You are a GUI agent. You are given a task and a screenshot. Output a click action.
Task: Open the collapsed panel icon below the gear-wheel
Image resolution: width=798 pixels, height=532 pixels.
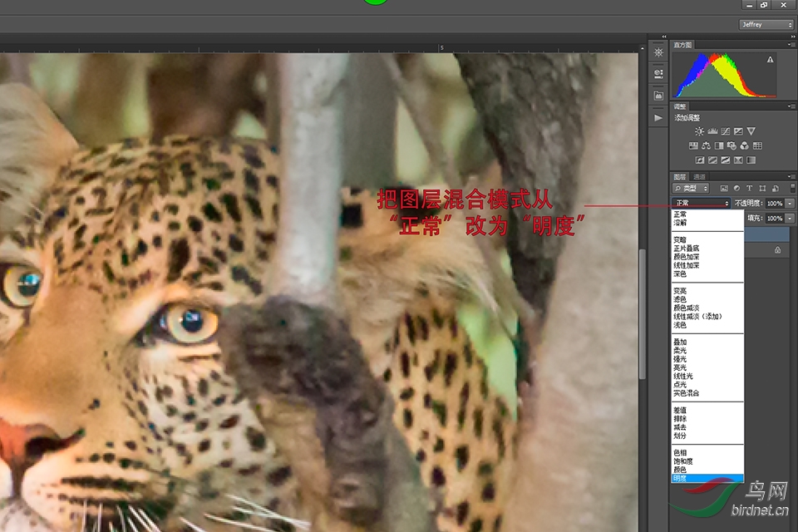(x=658, y=74)
